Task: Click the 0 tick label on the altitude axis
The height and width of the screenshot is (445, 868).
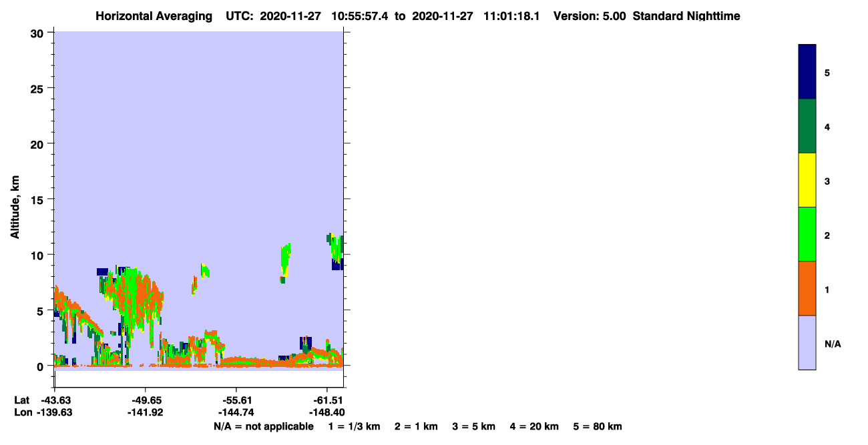Action: (41, 366)
